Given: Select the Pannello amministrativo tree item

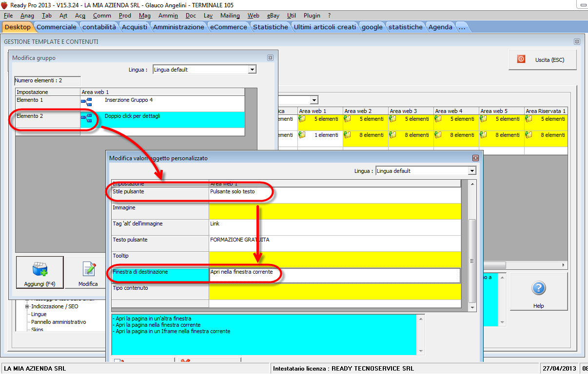Looking at the screenshot, I should (x=59, y=322).
